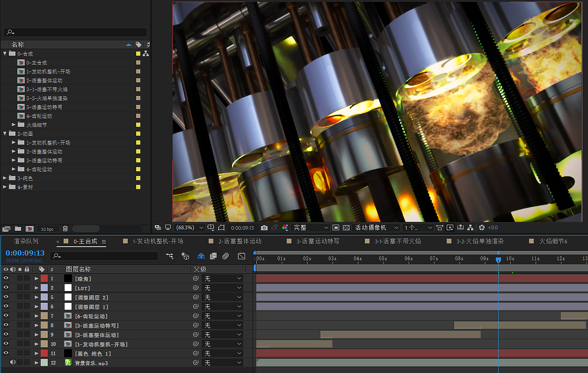The width and height of the screenshot is (588, 373).
Task: Open parent dropdown for 背景音乐.mp3 layer
Action: (223, 363)
